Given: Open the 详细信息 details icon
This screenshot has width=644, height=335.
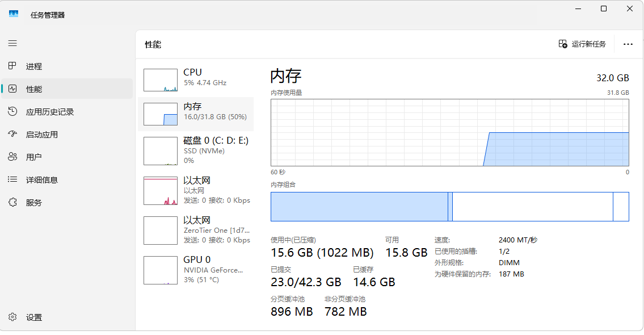Looking at the screenshot, I should 12,179.
